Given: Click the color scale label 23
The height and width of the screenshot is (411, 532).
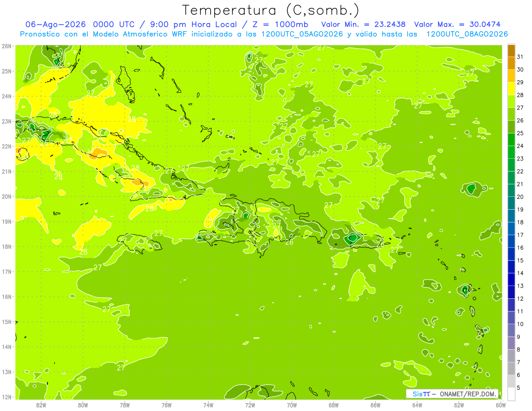Looking at the screenshot, I should click(x=520, y=159).
